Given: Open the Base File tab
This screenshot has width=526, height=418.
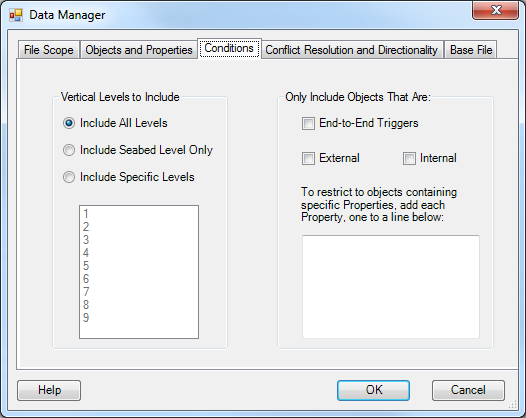Looking at the screenshot, I should coord(471,50).
